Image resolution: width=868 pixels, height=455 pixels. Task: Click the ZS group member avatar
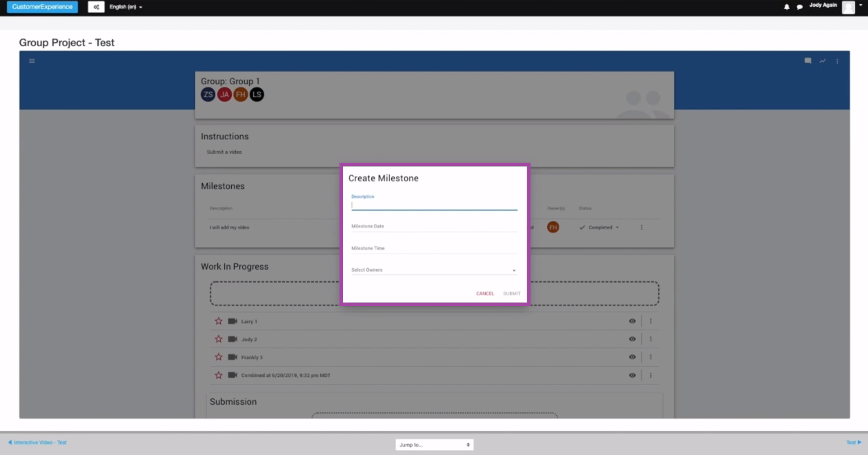[208, 94]
